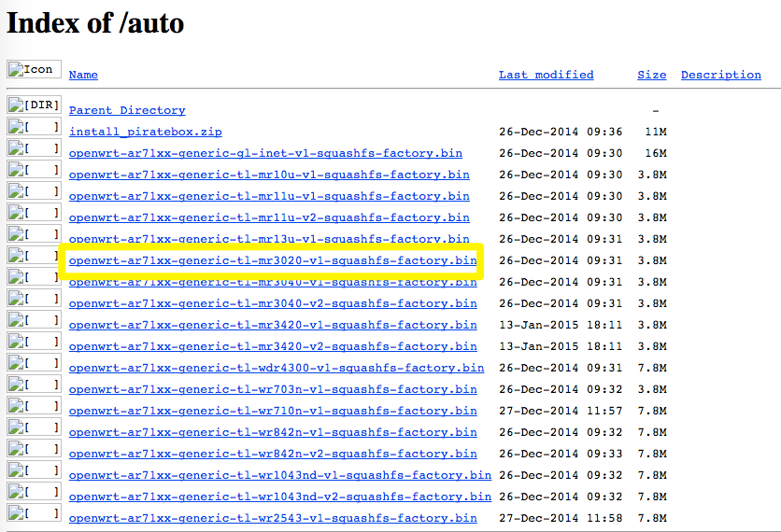781x532 pixels.
Task: Sort listing by Size column
Action: pyautogui.click(x=651, y=75)
